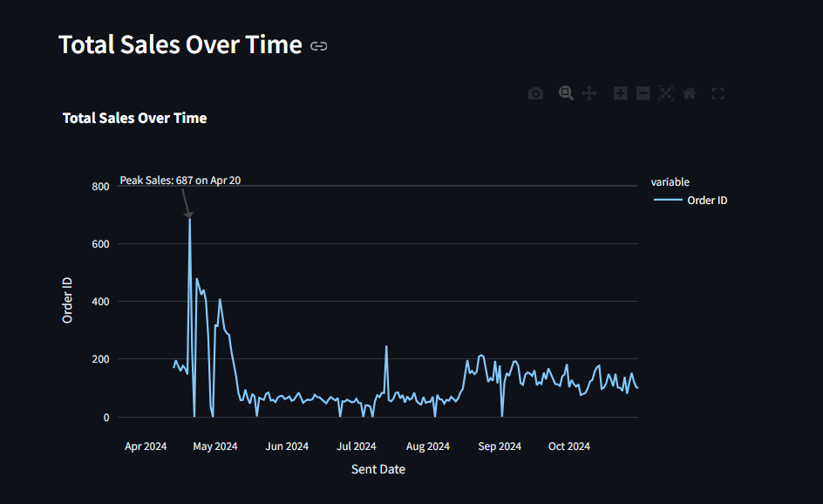Open chart in fullscreen mode
This screenshot has width=823, height=504.
718,93
